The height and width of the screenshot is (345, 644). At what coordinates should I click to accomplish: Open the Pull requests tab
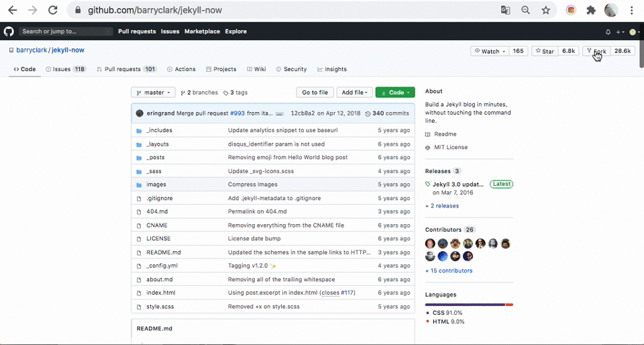point(125,69)
